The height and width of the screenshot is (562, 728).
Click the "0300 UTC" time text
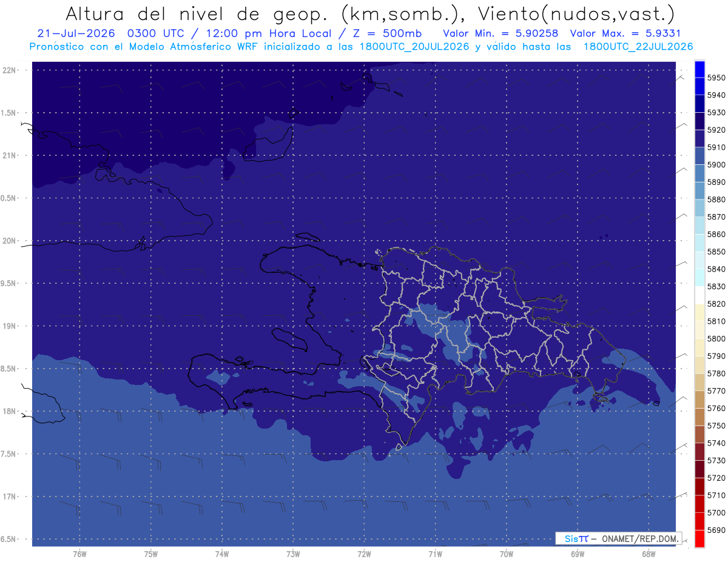coord(157,33)
